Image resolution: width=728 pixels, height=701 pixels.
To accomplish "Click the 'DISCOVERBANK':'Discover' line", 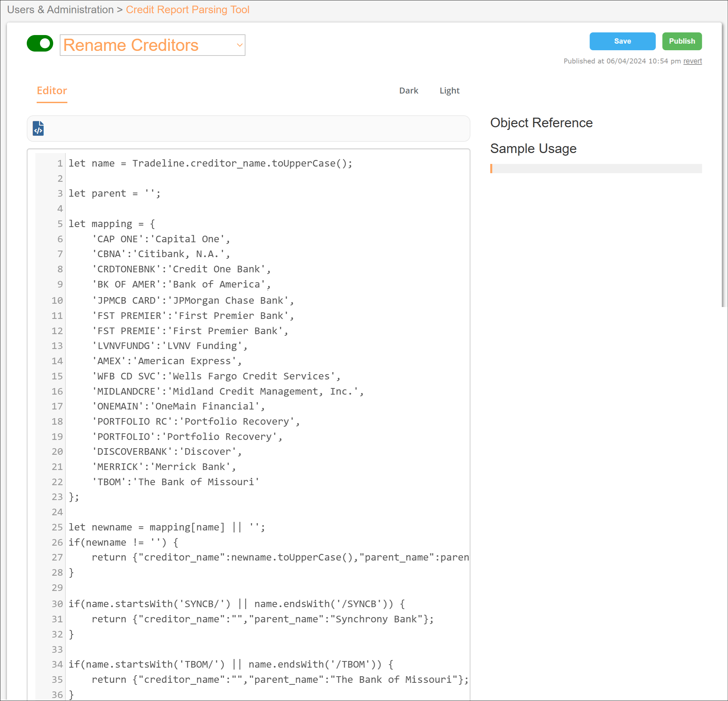I will click(x=167, y=452).
